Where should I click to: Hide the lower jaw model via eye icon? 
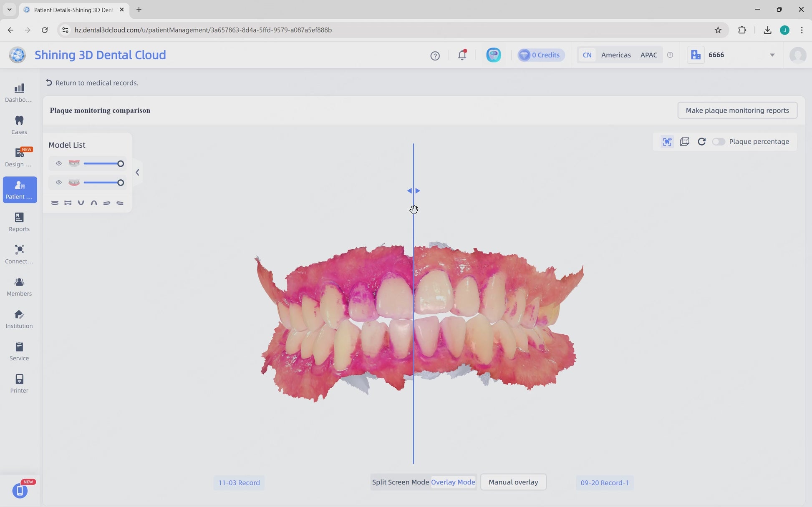tap(59, 183)
